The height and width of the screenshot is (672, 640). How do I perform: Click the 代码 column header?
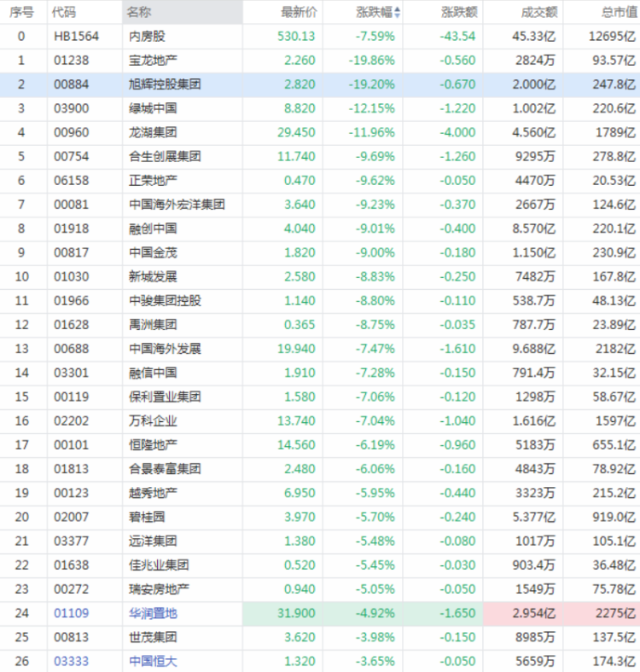63,12
